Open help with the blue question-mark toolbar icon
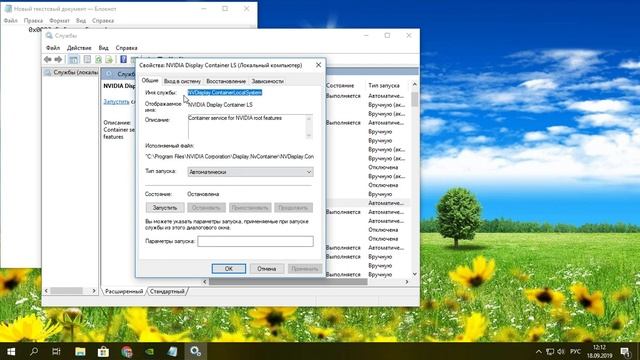The image size is (640, 360). [x=124, y=60]
